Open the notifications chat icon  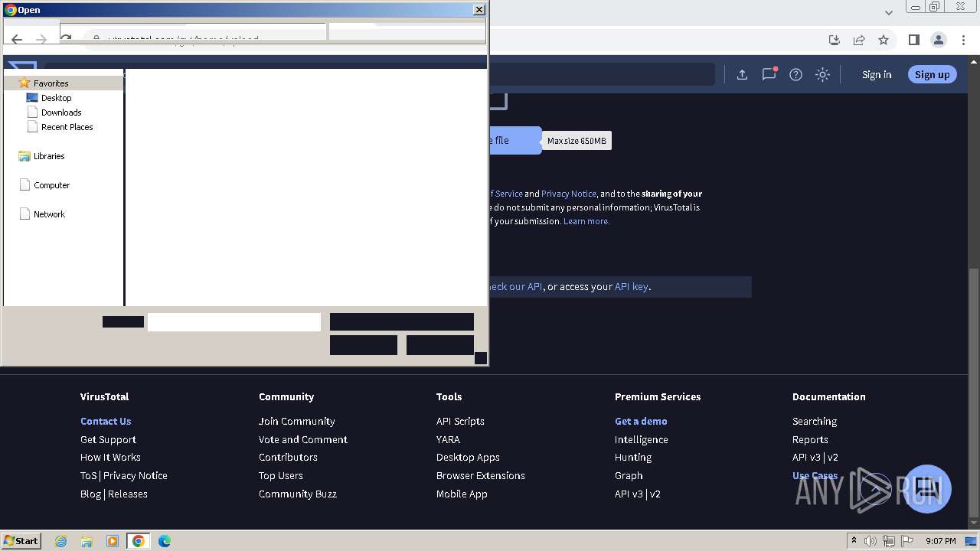[769, 74]
